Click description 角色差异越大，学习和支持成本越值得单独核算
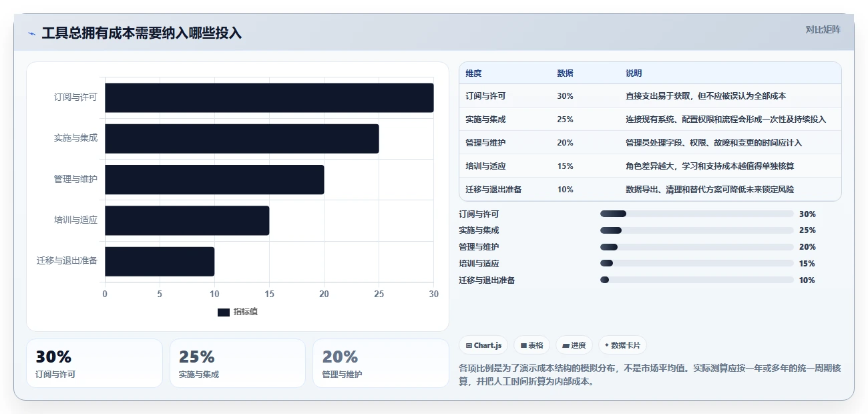Screen dimensions: 868x414 (x=710, y=166)
